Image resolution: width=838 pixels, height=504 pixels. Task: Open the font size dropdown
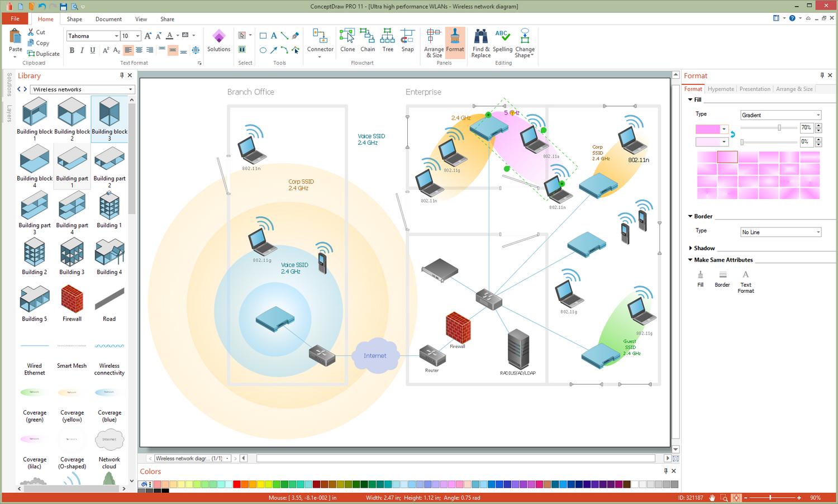click(137, 36)
